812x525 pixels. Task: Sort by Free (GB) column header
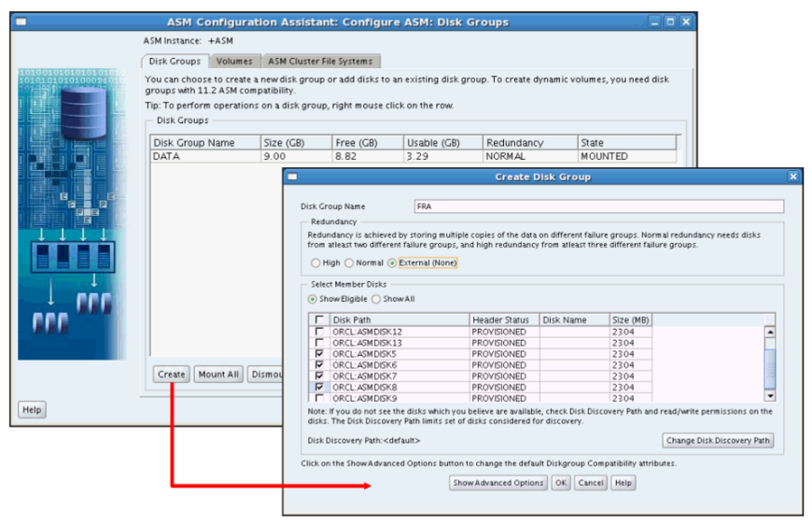pos(368,143)
